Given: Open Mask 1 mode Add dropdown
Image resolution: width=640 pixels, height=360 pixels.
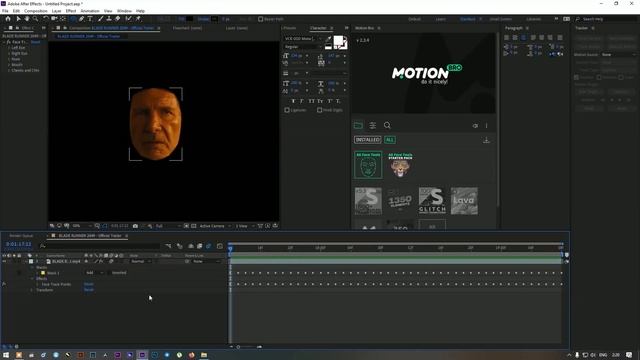Looking at the screenshot, I should [x=94, y=273].
